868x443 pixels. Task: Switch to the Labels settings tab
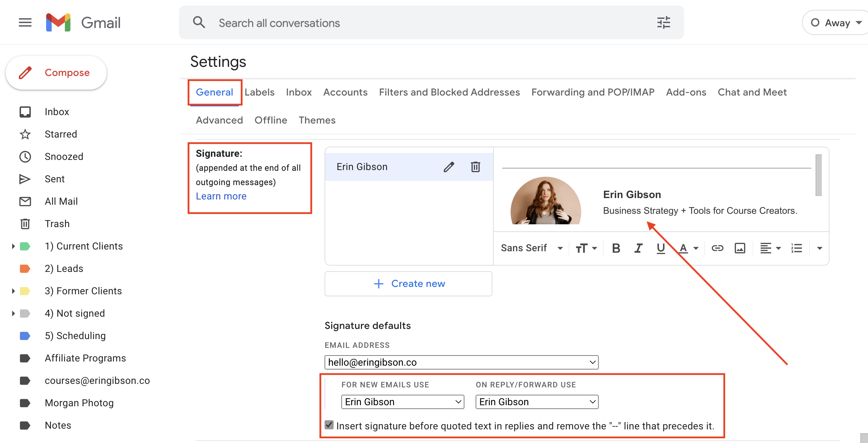pyautogui.click(x=259, y=92)
